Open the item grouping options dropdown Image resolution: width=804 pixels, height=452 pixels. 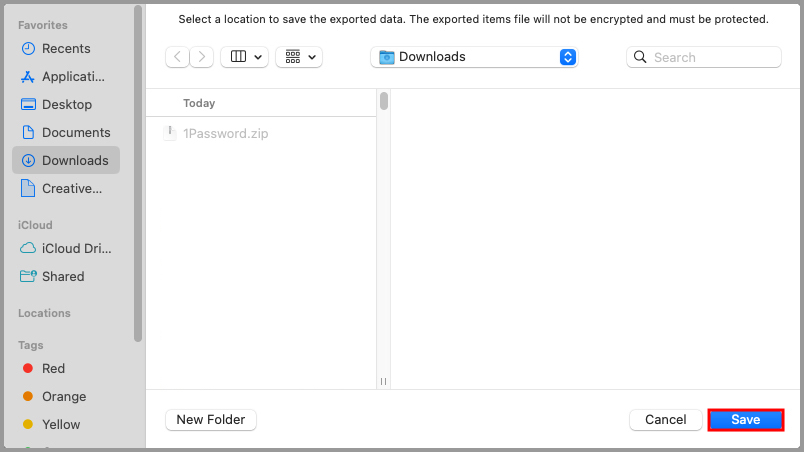pyautogui.click(x=298, y=57)
